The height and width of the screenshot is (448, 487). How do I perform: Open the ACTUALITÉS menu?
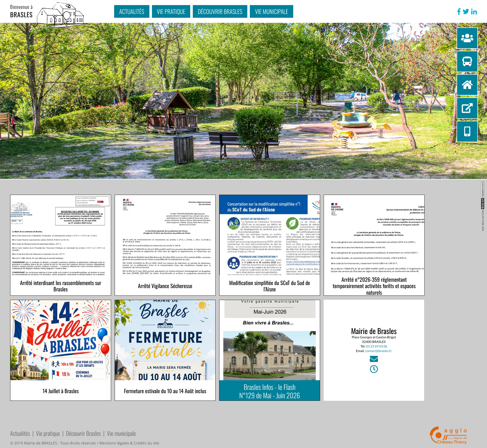(x=132, y=11)
